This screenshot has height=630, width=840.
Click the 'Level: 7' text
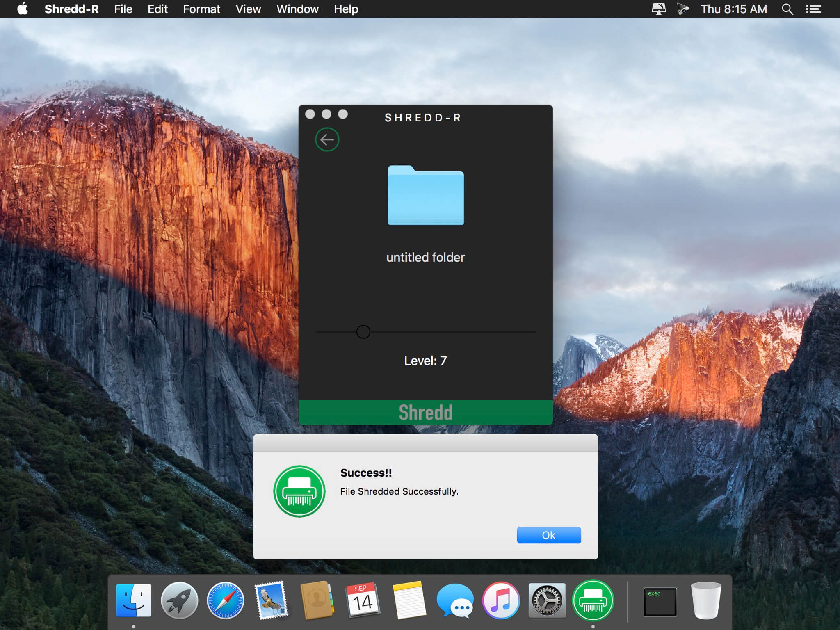(426, 361)
